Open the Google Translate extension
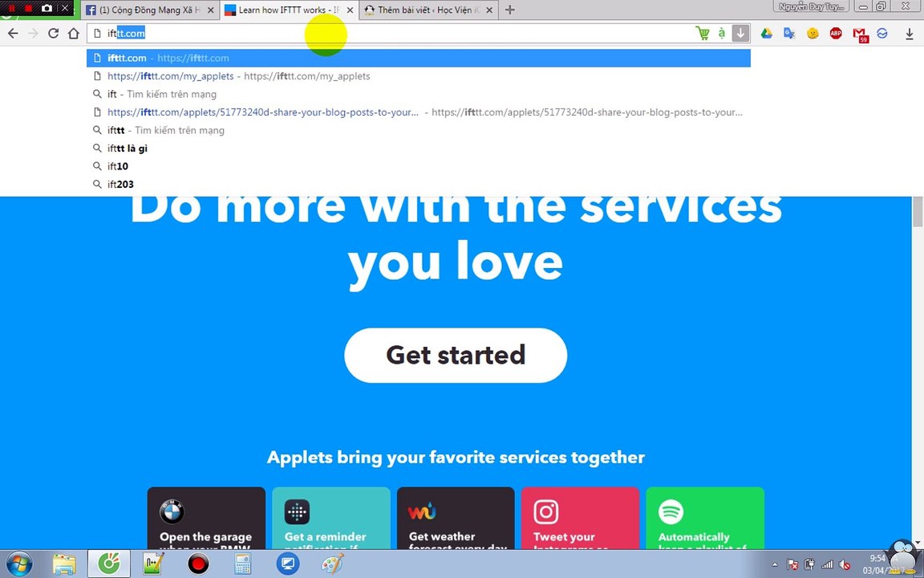Image resolution: width=924 pixels, height=578 pixels. coord(789,34)
